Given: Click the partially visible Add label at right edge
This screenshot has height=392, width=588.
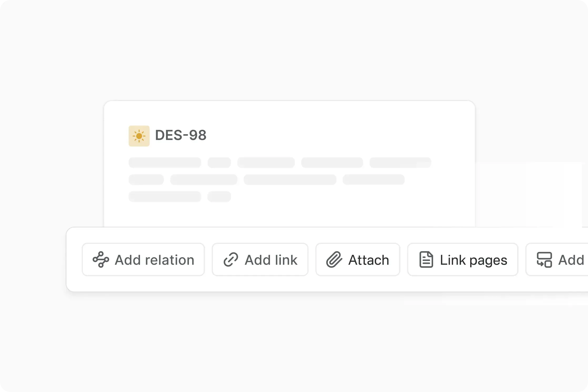Looking at the screenshot, I should [571, 260].
